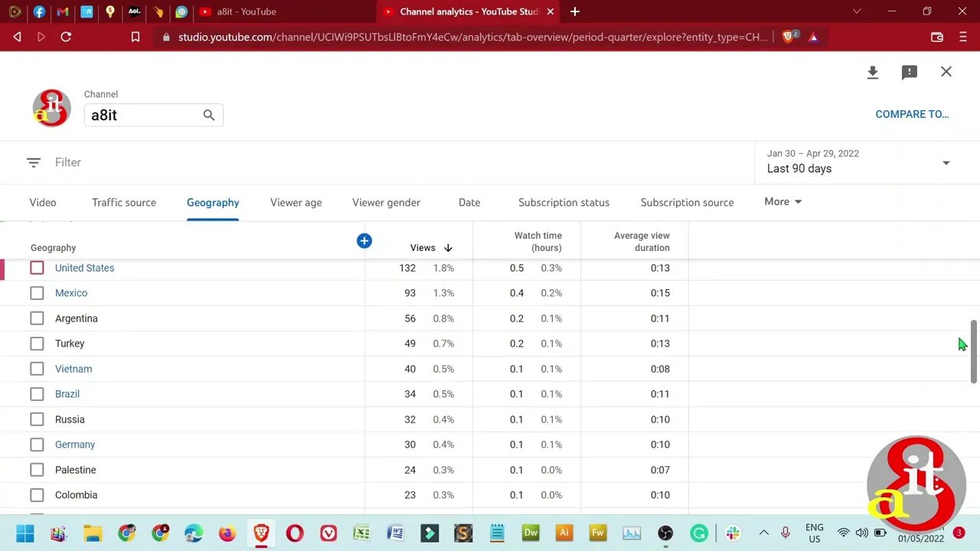Open the United States link
The width and height of the screenshot is (980, 551).
(x=84, y=268)
